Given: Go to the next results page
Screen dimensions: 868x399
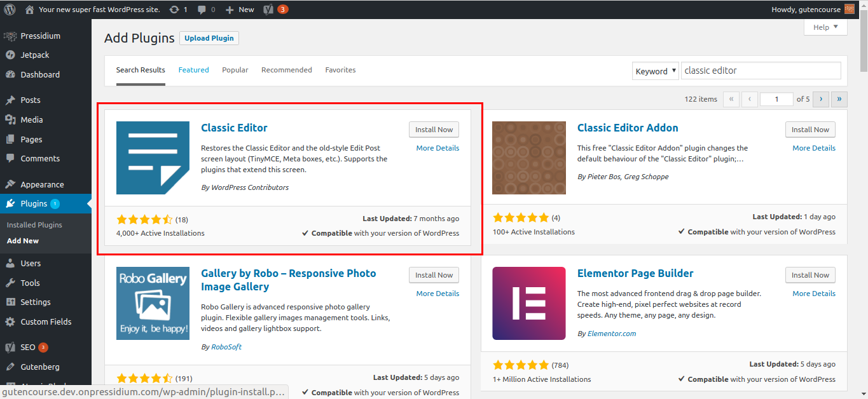Looking at the screenshot, I should [821, 99].
